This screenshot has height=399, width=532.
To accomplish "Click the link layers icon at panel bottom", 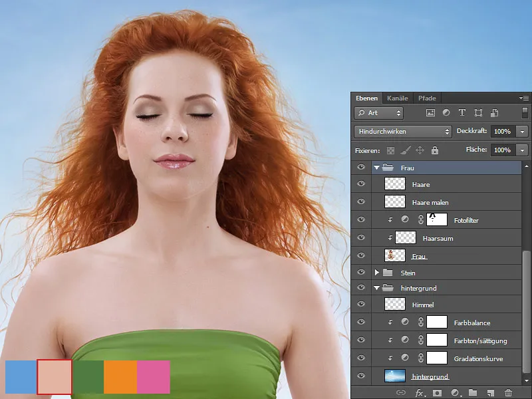I will click(x=401, y=393).
